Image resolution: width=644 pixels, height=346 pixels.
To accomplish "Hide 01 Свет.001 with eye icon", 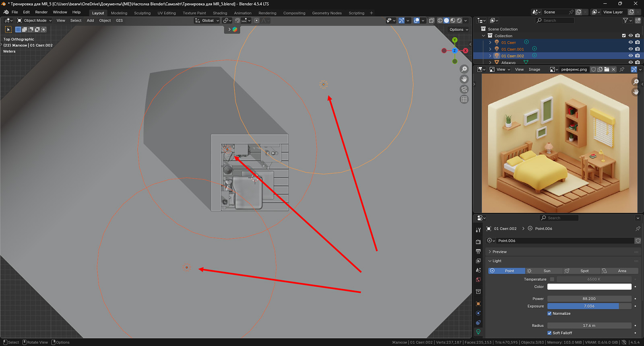I will click(x=631, y=49).
